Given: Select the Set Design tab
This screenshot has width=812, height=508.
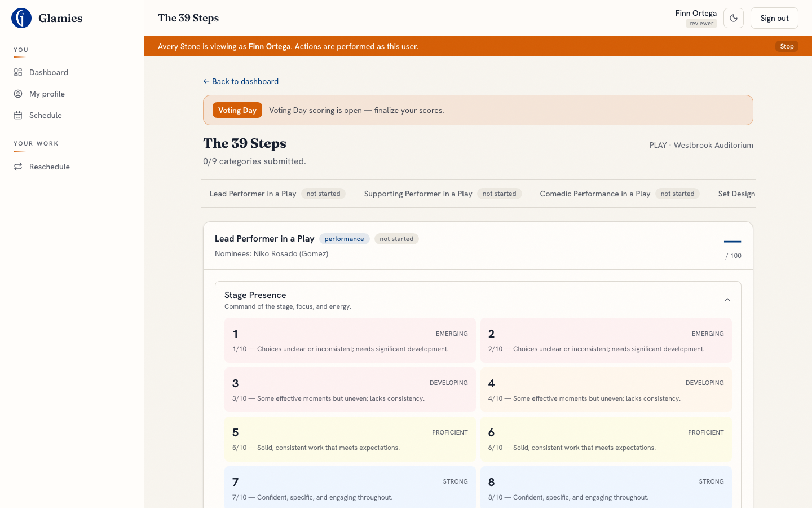Looking at the screenshot, I should click(736, 194).
